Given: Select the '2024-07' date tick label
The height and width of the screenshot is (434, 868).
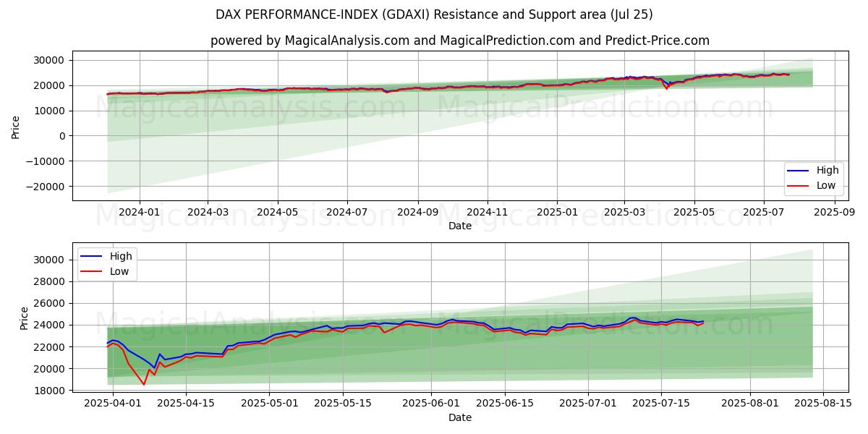Looking at the screenshot, I should [x=347, y=213].
